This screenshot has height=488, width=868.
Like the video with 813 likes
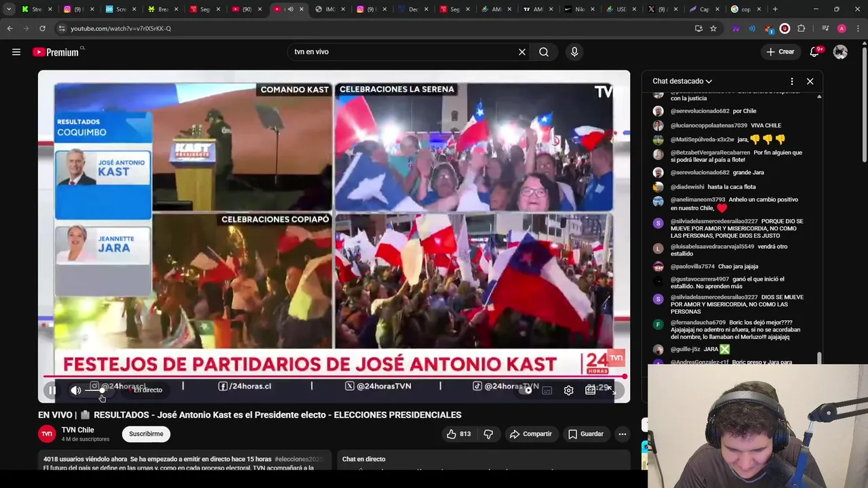pyautogui.click(x=458, y=434)
